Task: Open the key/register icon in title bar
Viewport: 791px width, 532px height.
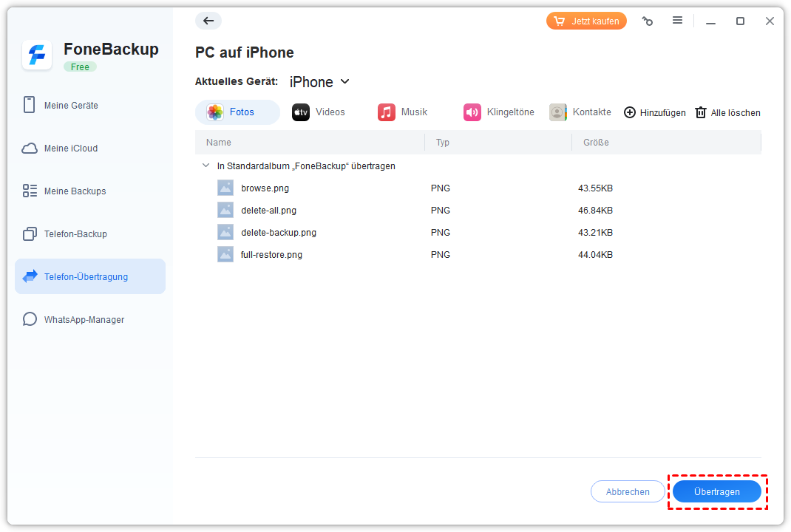Action: tap(648, 21)
